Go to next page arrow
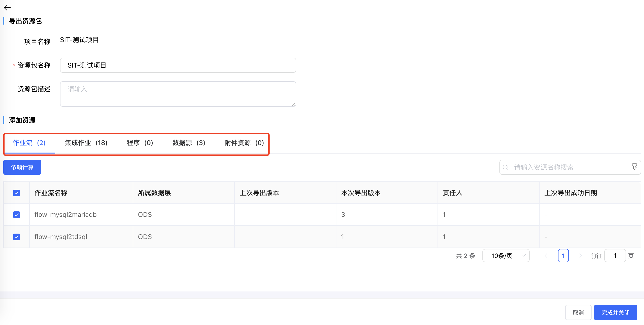Viewport: 644px width, 325px height. (x=580, y=256)
